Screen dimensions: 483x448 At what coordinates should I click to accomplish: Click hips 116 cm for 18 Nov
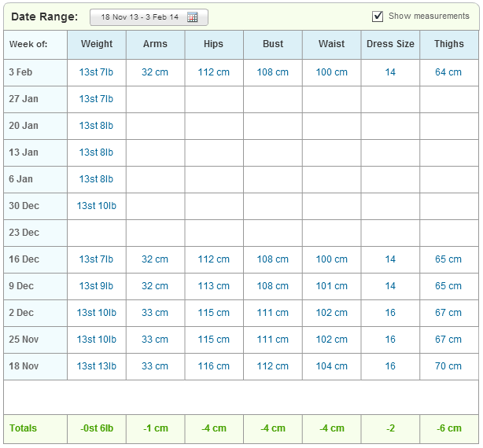[214, 366]
